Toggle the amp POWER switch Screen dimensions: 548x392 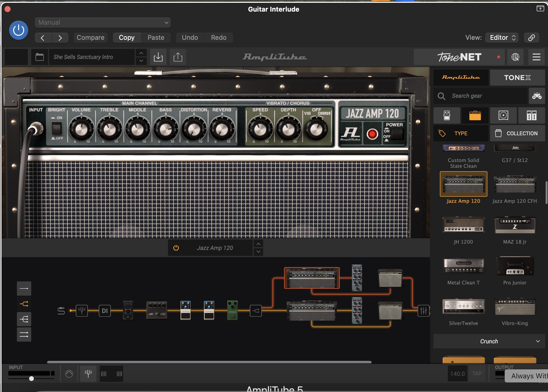pyautogui.click(x=397, y=134)
